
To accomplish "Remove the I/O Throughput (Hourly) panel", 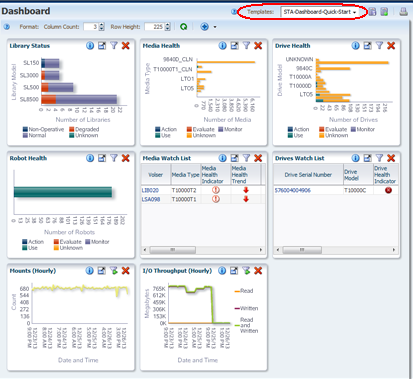I will (258, 271).
